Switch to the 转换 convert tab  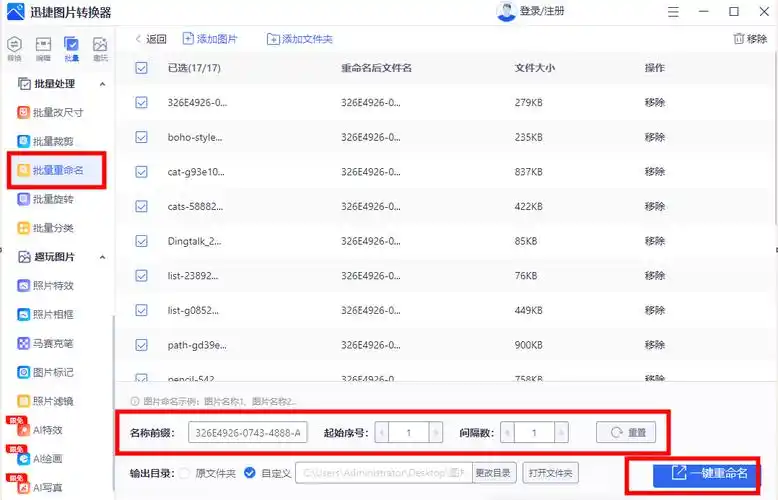point(14,49)
